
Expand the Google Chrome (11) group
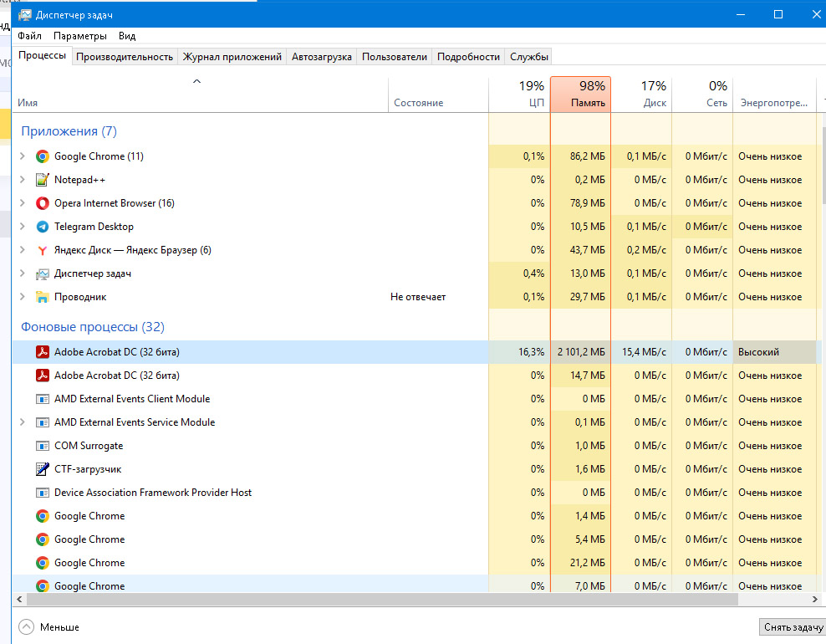click(x=22, y=156)
